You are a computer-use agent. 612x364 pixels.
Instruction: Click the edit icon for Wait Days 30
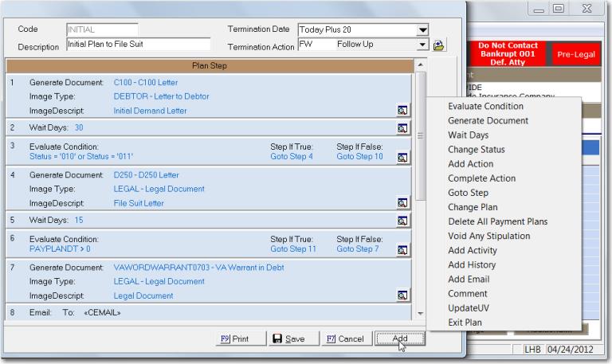tap(403, 127)
